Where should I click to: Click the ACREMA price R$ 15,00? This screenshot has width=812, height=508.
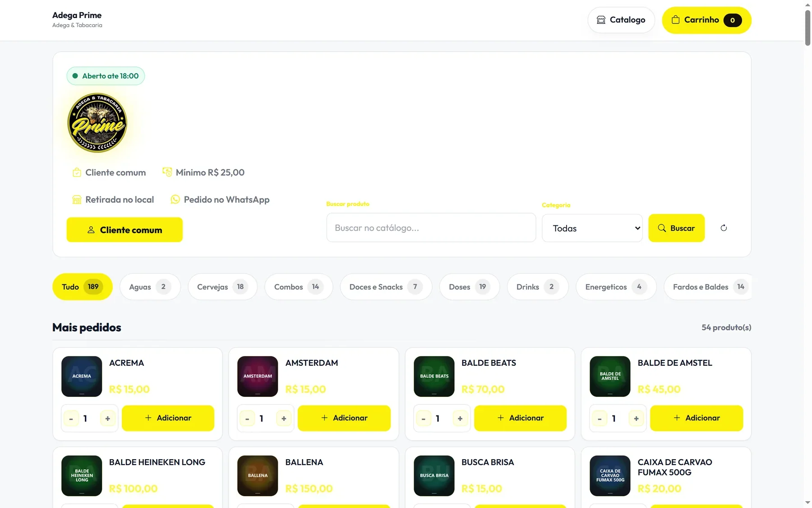click(x=129, y=389)
